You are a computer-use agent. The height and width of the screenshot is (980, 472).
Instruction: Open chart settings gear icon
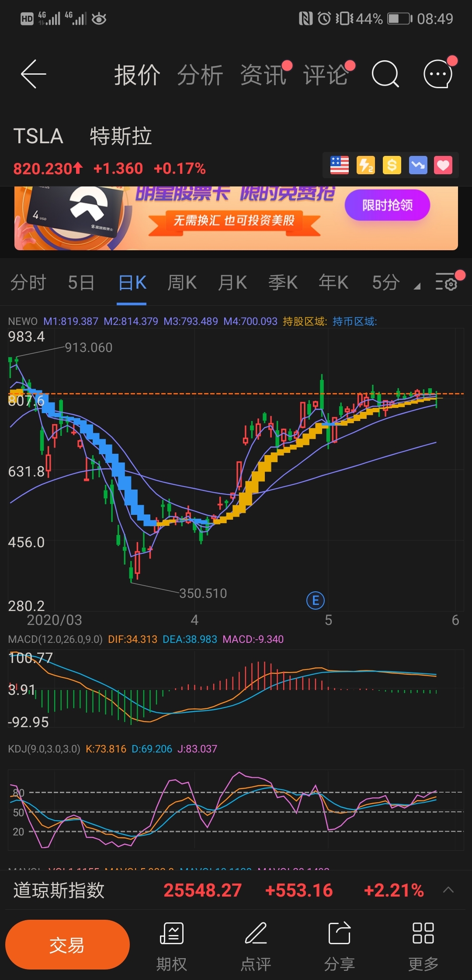[446, 282]
